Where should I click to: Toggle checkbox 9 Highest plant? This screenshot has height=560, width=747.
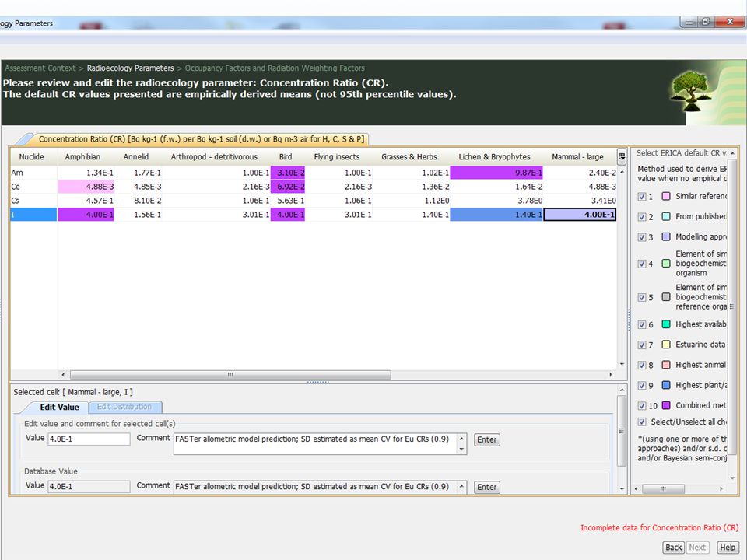(642, 385)
